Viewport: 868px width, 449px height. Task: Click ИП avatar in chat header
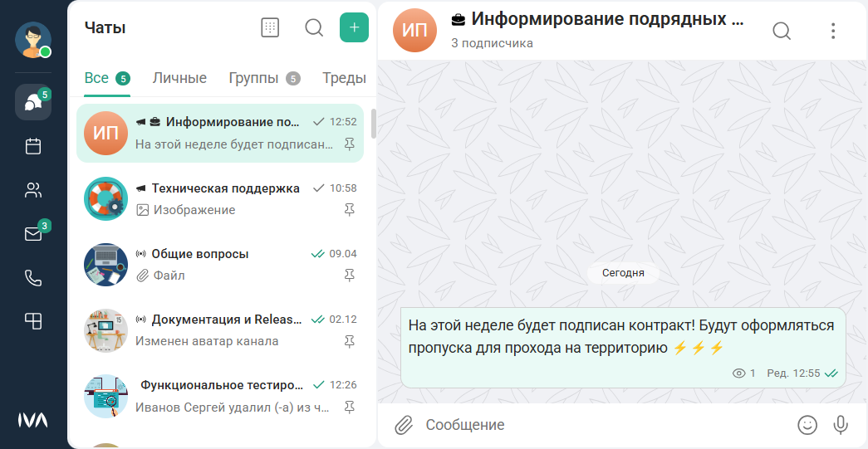pos(414,31)
